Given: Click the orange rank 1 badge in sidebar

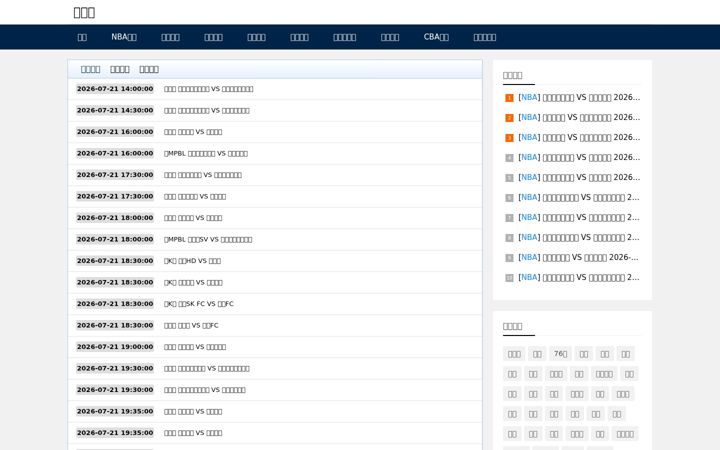Looking at the screenshot, I should coord(509,98).
